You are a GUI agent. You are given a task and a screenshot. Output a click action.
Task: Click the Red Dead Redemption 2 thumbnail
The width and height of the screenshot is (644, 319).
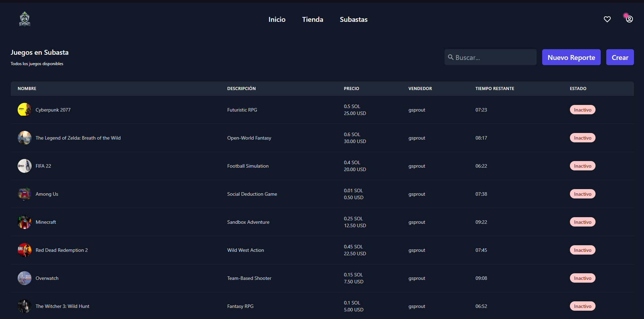[25, 250]
